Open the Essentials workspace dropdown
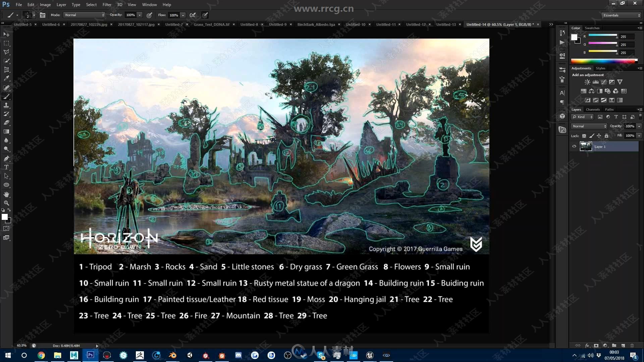 click(622, 15)
